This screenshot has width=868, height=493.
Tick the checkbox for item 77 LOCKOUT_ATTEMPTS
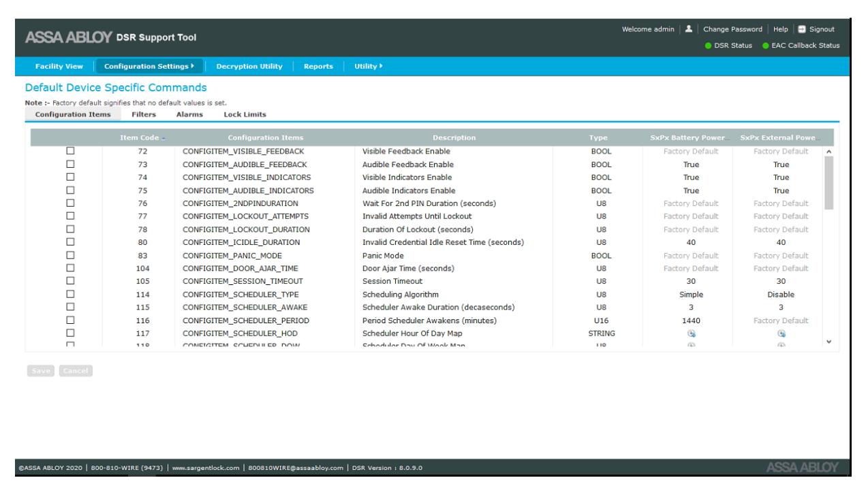(69, 216)
